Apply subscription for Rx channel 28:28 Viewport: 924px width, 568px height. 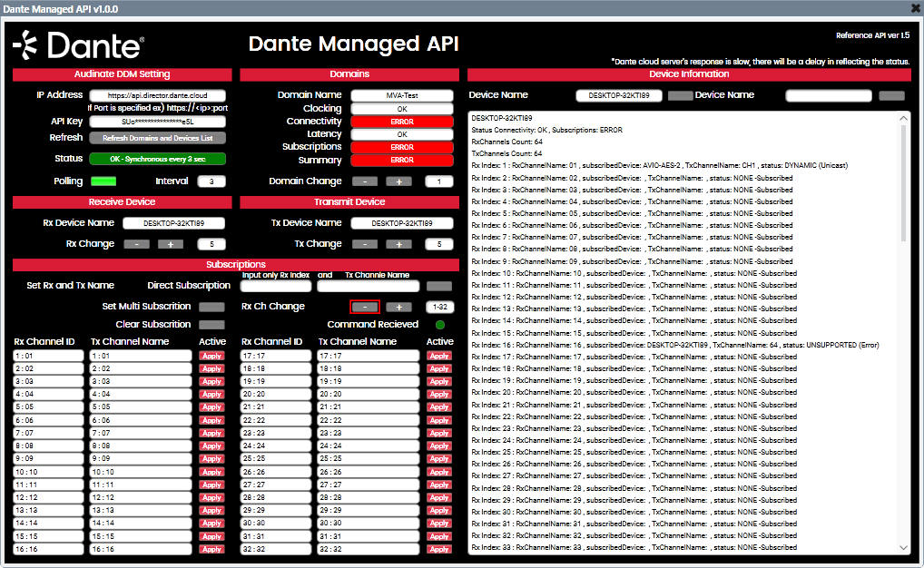tap(439, 498)
